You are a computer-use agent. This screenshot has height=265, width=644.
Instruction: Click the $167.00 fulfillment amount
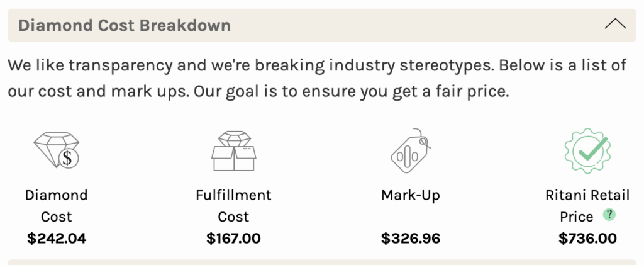[x=233, y=239]
